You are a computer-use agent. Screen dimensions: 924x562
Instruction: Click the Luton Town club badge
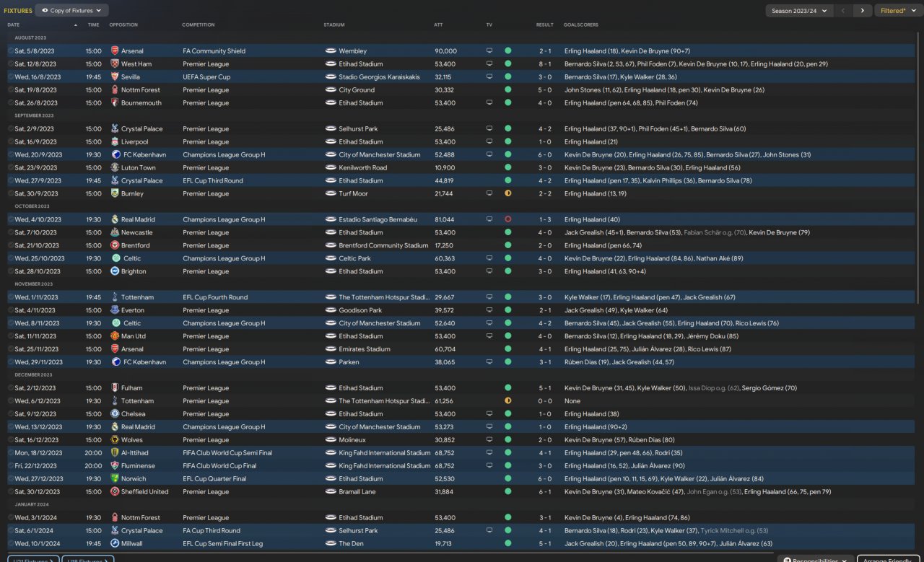coord(115,168)
